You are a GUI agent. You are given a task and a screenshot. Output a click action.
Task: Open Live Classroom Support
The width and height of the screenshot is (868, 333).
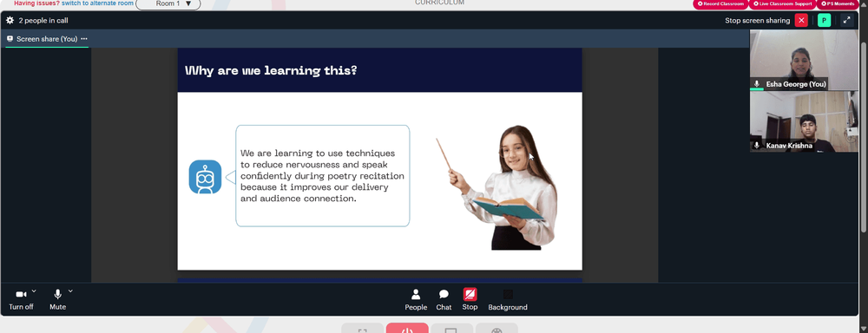coord(782,3)
